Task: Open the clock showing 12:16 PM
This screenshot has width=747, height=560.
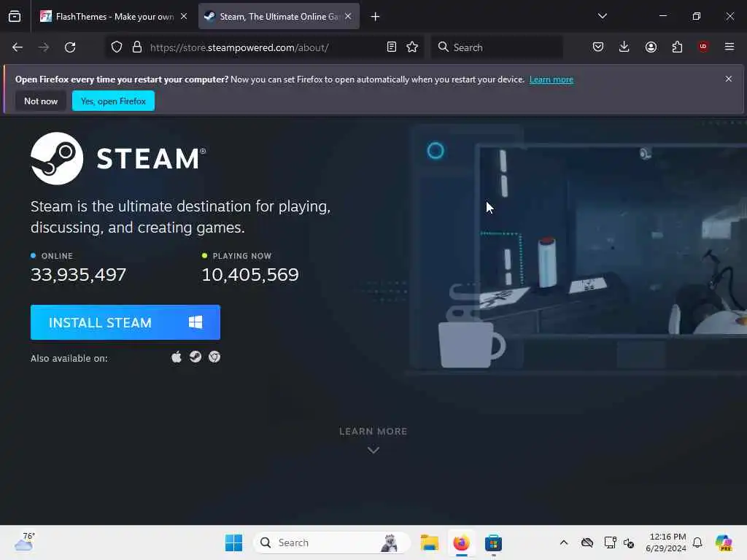Action: pyautogui.click(x=667, y=542)
